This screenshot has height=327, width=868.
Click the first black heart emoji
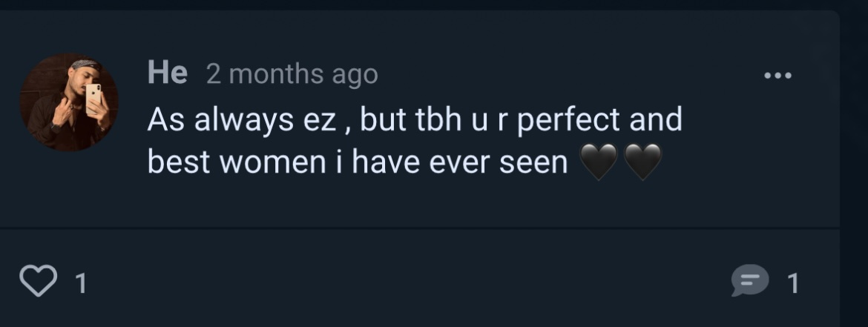click(598, 162)
